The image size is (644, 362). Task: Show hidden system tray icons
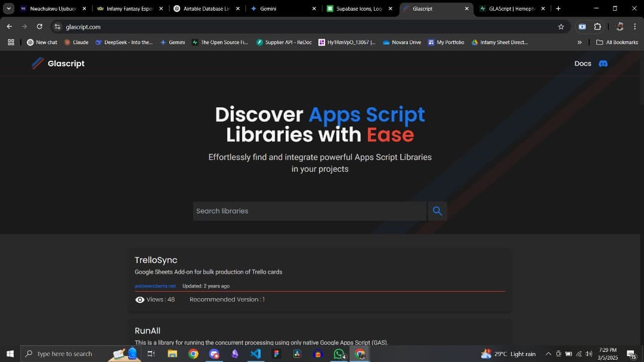[x=549, y=354]
